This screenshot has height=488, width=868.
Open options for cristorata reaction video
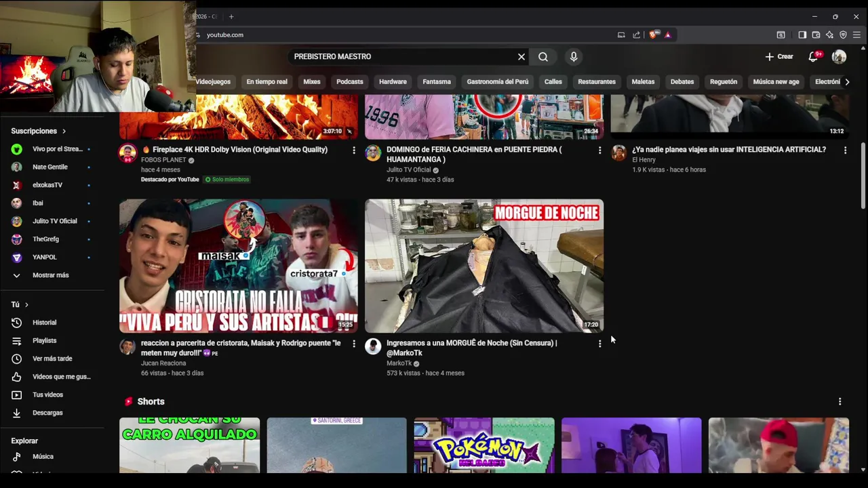pos(353,344)
